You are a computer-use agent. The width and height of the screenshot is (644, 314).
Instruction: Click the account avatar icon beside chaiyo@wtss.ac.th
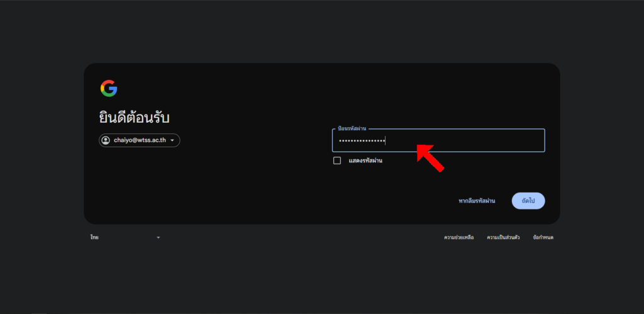(x=106, y=140)
